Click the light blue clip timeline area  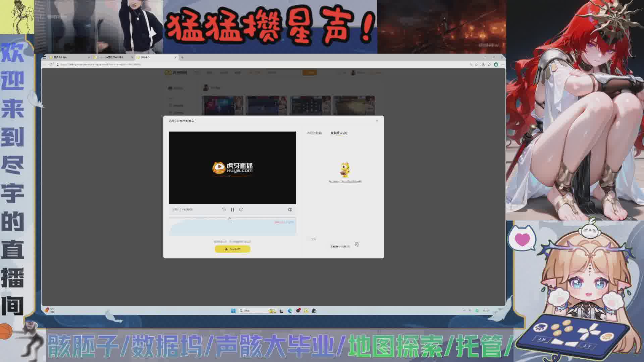232,228
